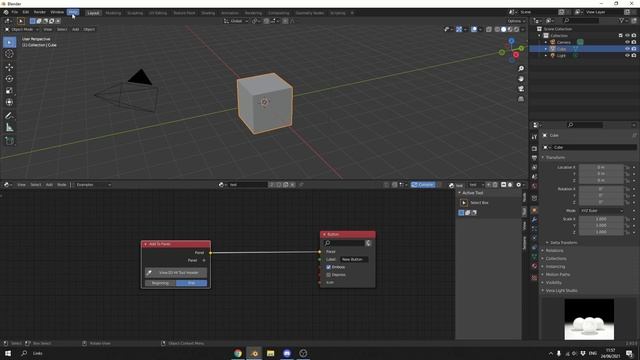Click the filter funnel icon in Outliner
Viewport: 640px width, 360px height.
[621, 20]
